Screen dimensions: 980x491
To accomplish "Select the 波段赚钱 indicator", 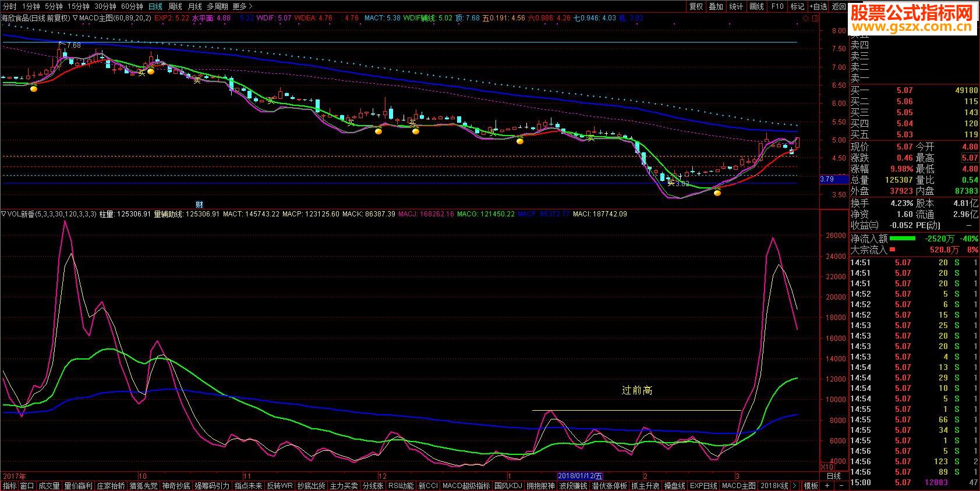I will [573, 486].
